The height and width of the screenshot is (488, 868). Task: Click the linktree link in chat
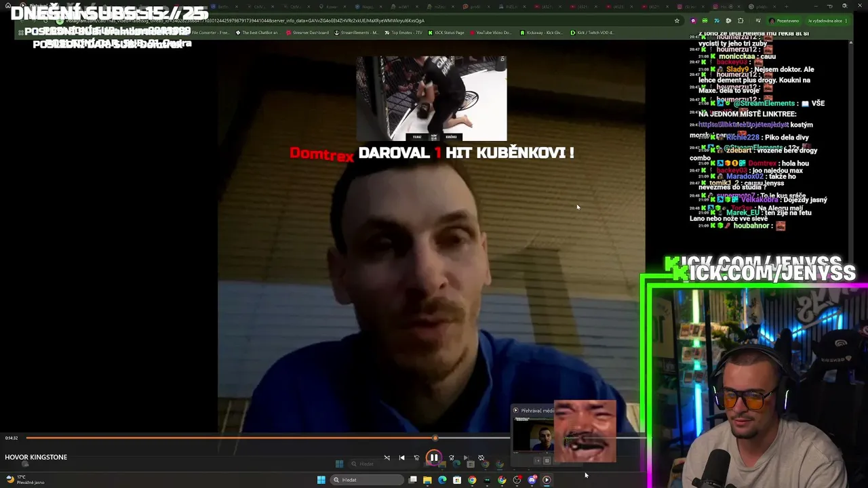743,125
